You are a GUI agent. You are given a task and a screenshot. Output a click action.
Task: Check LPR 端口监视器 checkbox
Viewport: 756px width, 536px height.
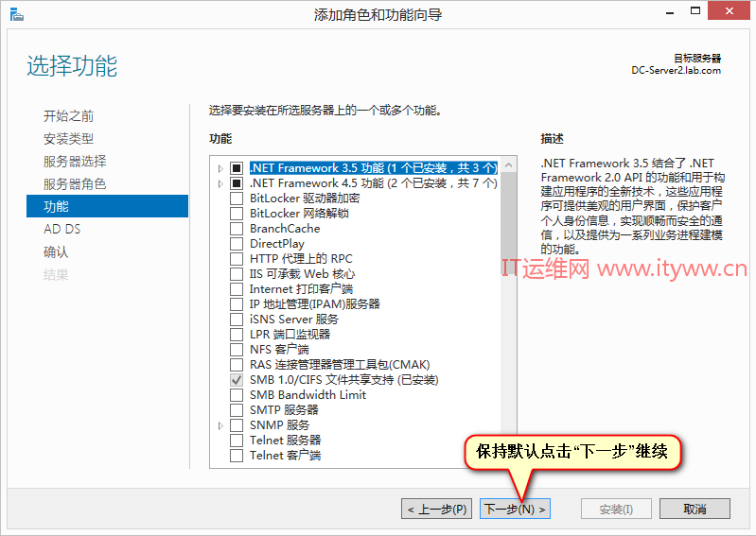pyautogui.click(x=237, y=335)
